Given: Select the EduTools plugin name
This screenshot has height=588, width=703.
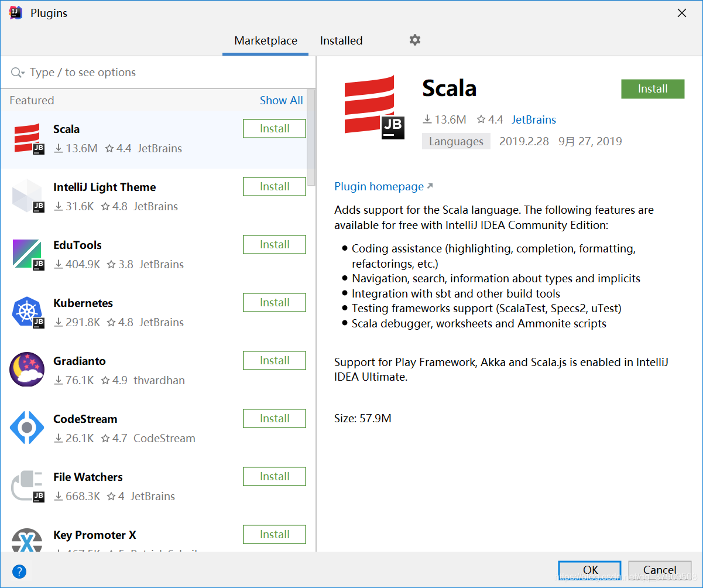Looking at the screenshot, I should [x=77, y=245].
